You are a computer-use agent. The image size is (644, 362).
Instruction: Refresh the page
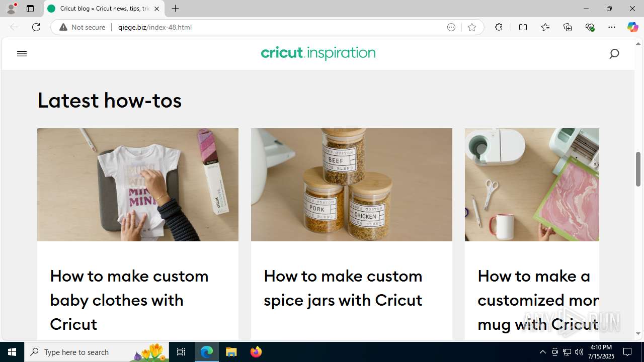[x=36, y=27]
